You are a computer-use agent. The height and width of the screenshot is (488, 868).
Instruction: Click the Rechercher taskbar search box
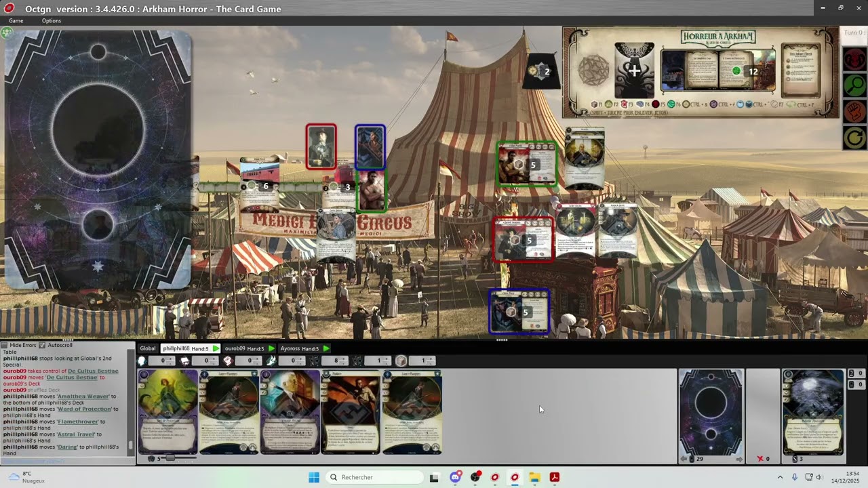(x=374, y=477)
